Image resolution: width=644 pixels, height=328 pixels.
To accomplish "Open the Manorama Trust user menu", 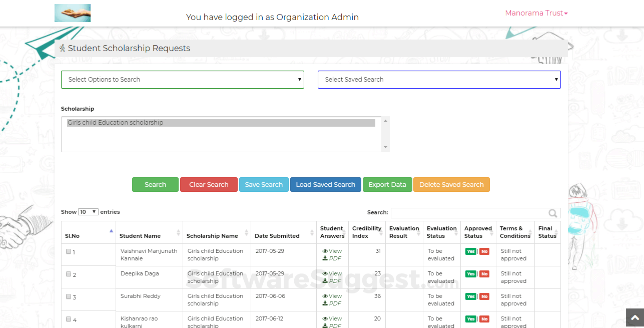I will point(536,13).
